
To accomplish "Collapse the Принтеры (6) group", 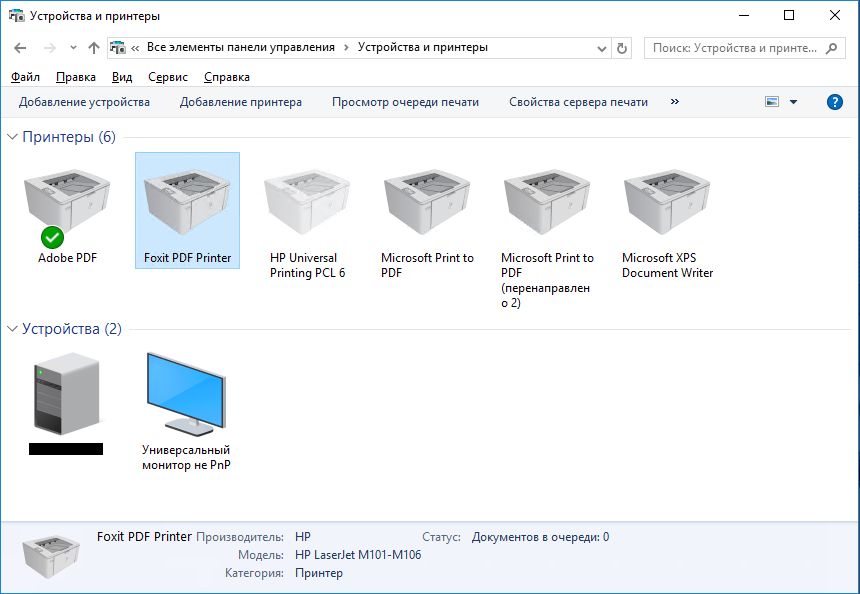I will click(x=12, y=137).
